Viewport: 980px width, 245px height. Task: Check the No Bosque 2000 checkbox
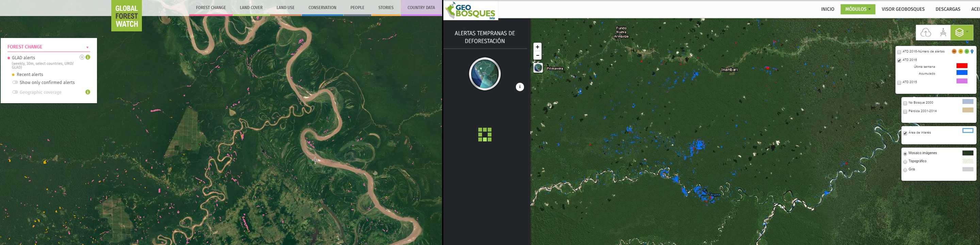coord(905,103)
